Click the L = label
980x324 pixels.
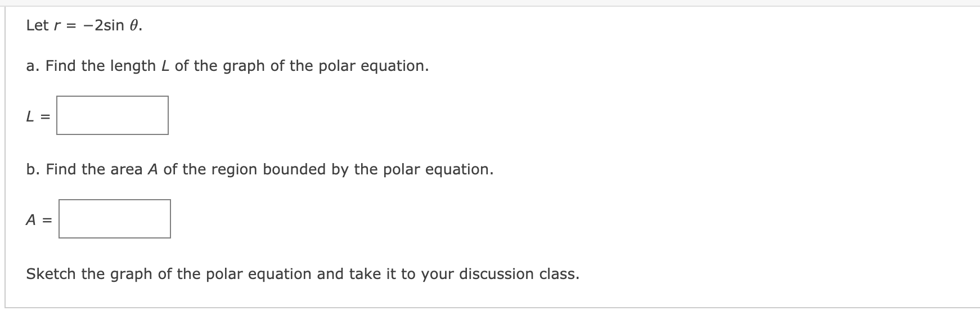[37, 116]
